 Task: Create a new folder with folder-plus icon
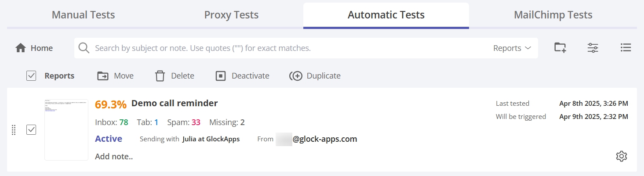click(560, 48)
